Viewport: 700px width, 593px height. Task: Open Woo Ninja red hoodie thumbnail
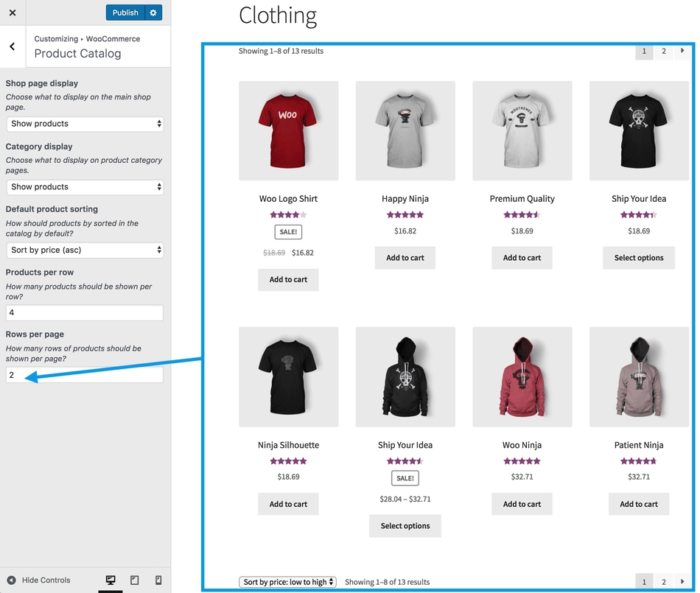coord(522,377)
